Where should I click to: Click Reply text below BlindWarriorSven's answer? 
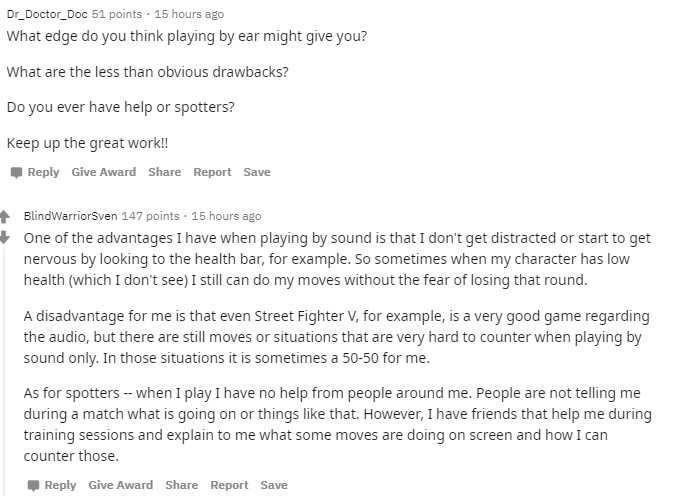click(x=60, y=485)
